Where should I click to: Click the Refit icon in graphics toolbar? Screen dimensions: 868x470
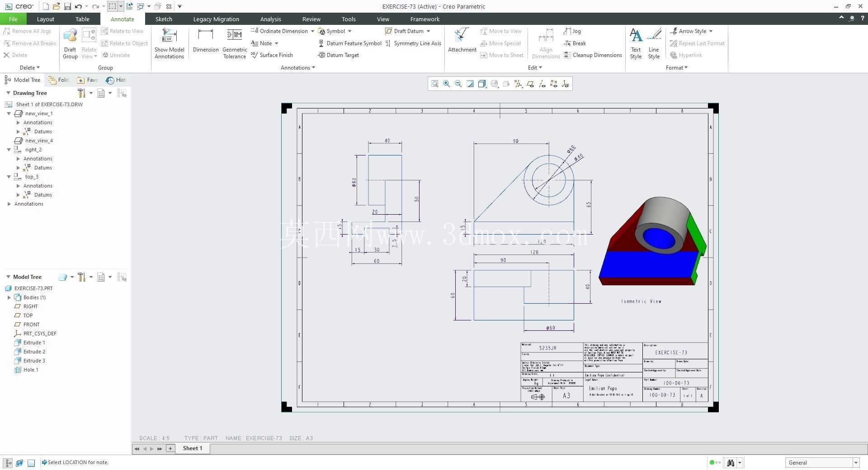point(434,84)
